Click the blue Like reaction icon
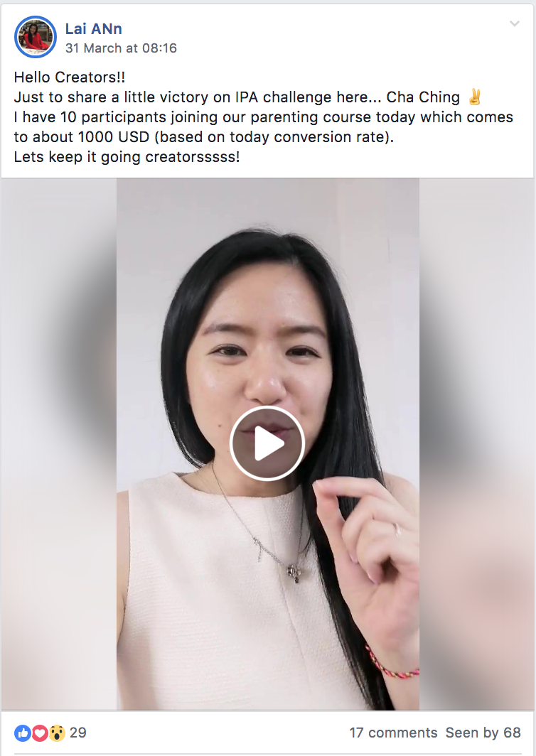The height and width of the screenshot is (756, 536). coord(22,733)
